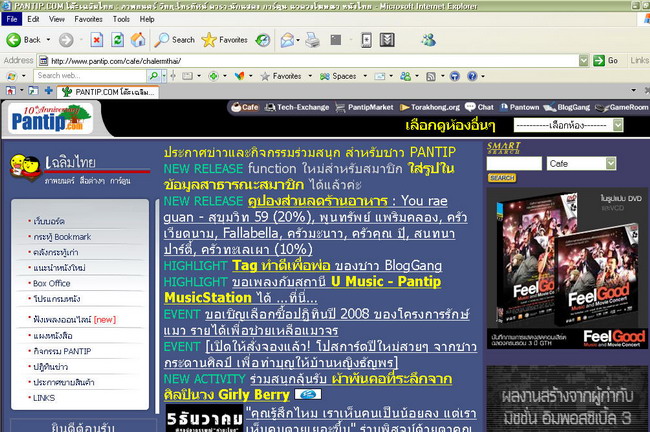Viewport: 650px width, 432px height.
Task: Open LINKS in sidebar menu
Action: tap(44, 398)
